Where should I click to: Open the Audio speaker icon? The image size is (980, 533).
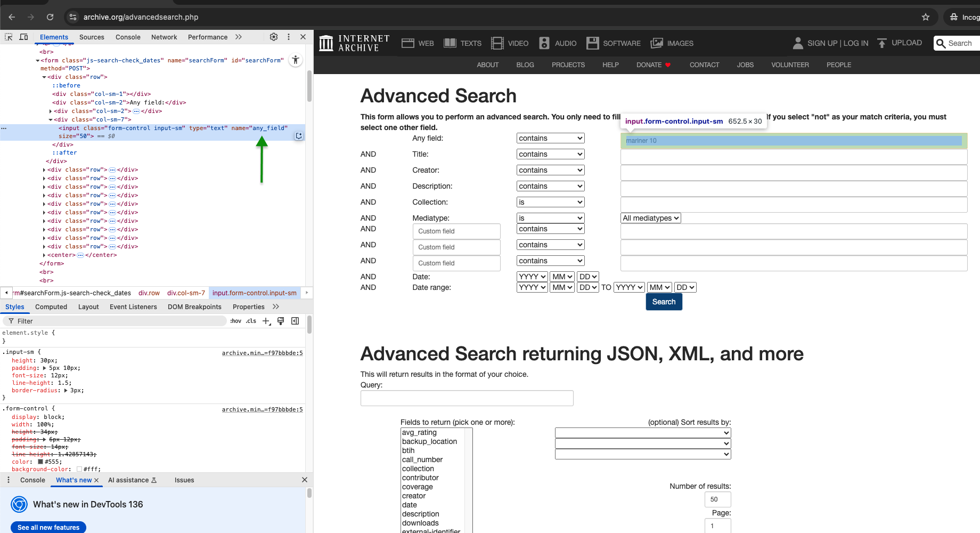click(x=544, y=43)
